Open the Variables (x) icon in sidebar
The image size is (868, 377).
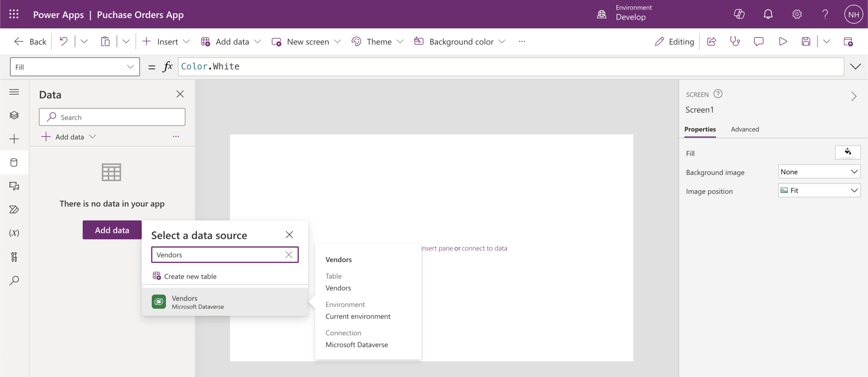pos(14,233)
